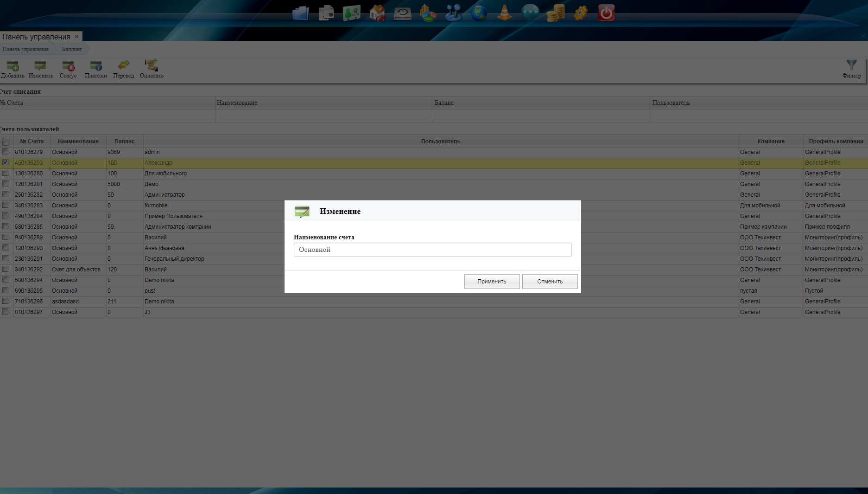Open the Платежи payments info icon
This screenshot has width=868, height=494.
point(96,65)
